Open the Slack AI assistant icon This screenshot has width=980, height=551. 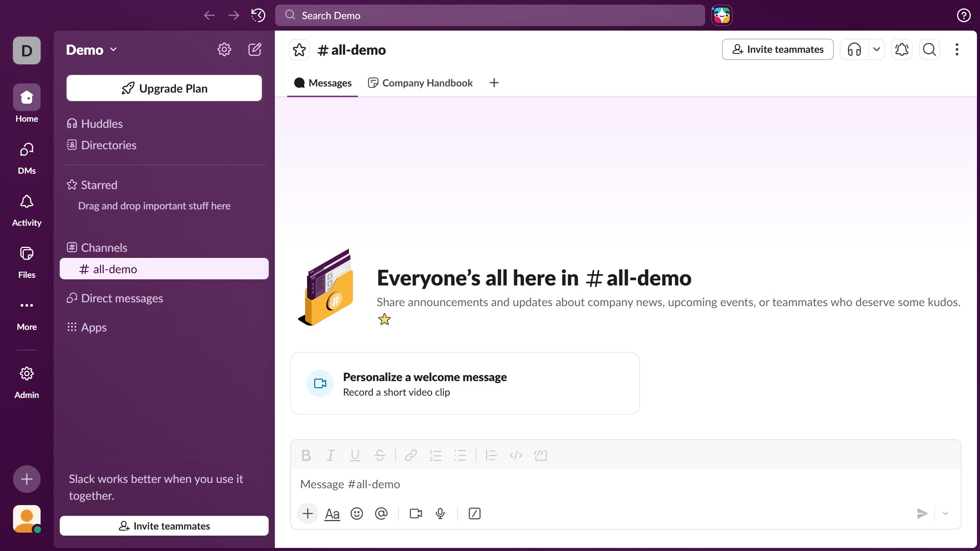point(722,15)
